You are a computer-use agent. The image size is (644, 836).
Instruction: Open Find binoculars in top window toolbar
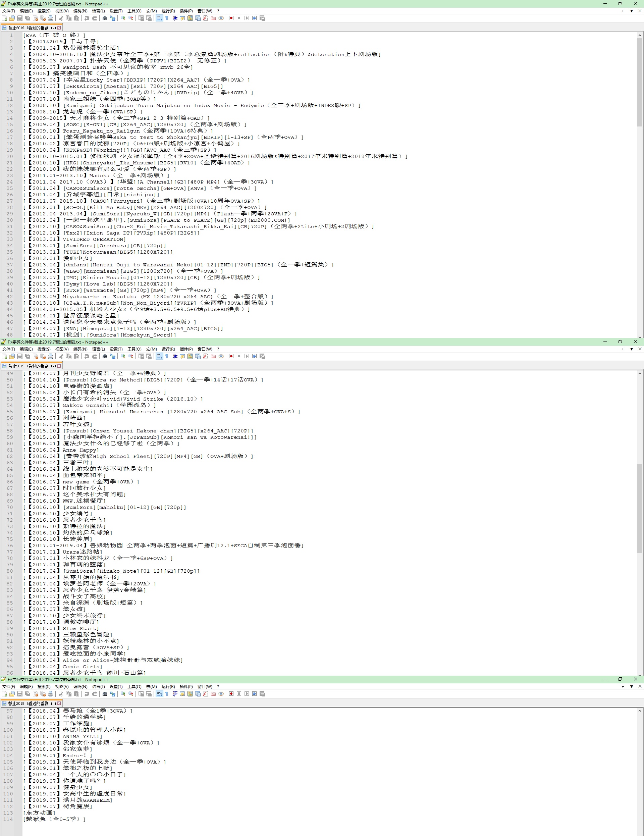coord(105,18)
